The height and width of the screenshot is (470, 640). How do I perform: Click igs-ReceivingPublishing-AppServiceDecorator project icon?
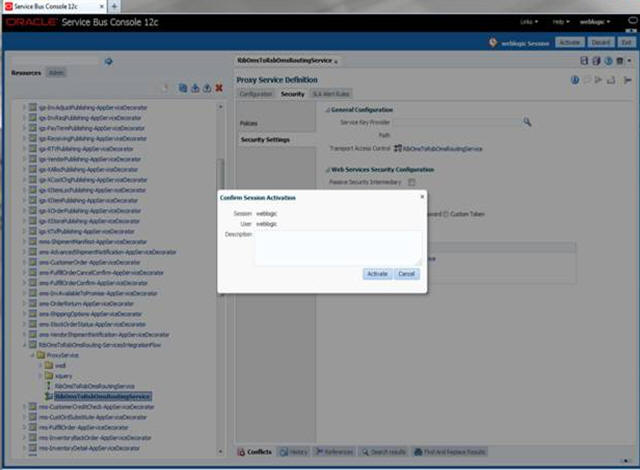pyautogui.click(x=33, y=138)
